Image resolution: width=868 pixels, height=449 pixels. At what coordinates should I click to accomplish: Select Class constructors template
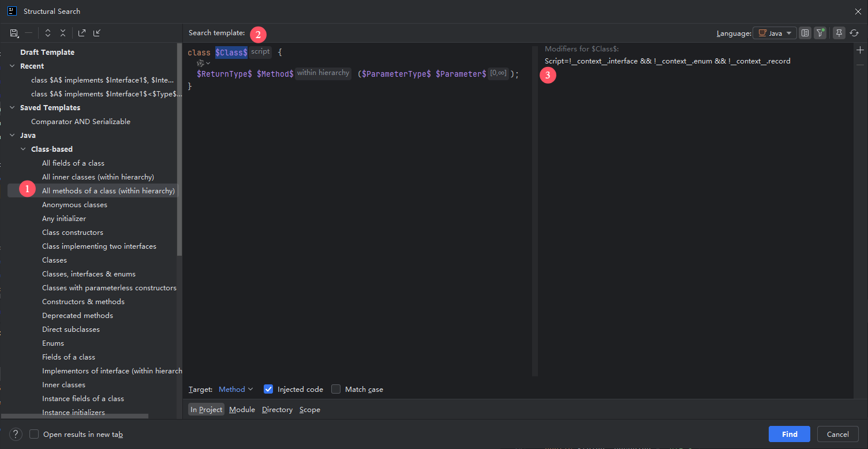click(73, 232)
